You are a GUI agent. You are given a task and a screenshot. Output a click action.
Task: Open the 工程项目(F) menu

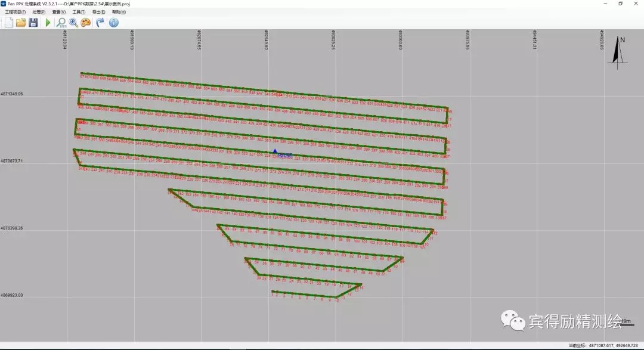click(15, 12)
